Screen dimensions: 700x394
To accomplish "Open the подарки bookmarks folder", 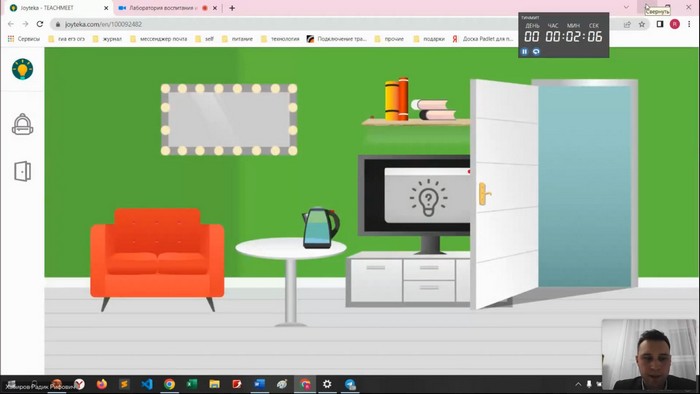I will pos(429,39).
